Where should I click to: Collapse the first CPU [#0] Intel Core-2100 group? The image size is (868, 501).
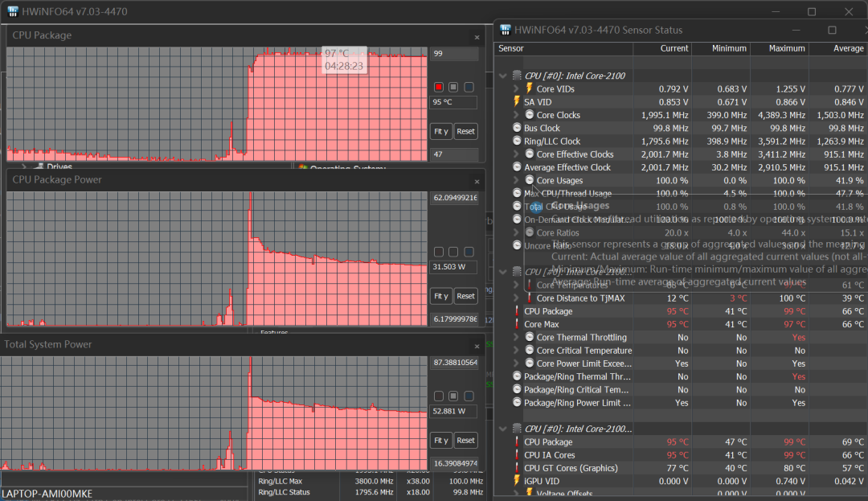[502, 76]
